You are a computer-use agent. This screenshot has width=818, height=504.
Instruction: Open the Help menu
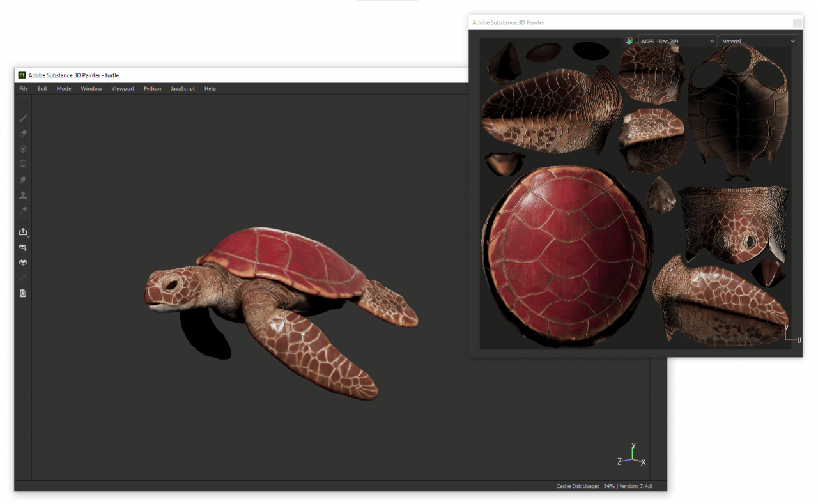coord(210,89)
